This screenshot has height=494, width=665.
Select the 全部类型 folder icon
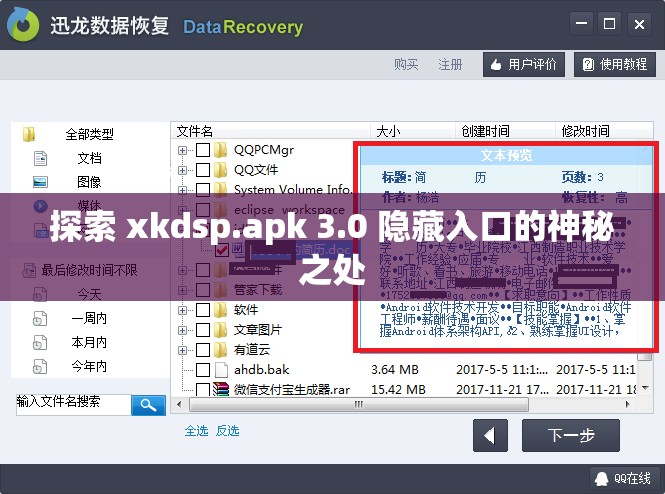pos(29,134)
